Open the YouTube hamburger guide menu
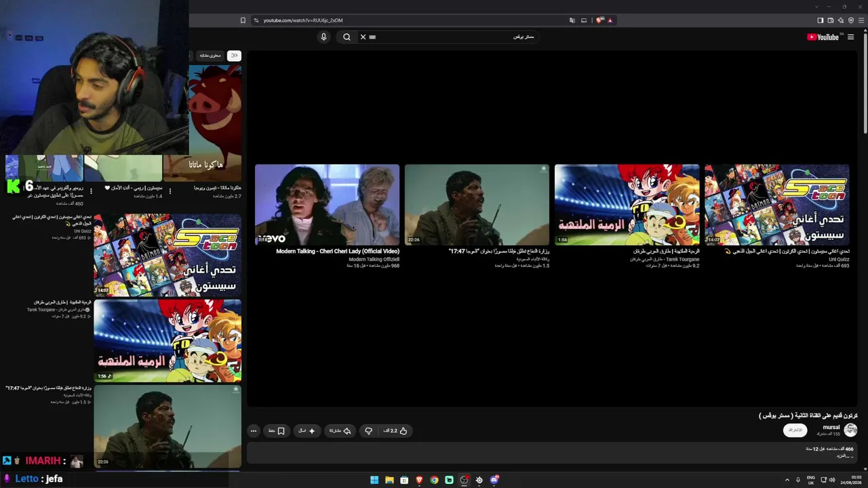The width and height of the screenshot is (868, 488). (851, 37)
